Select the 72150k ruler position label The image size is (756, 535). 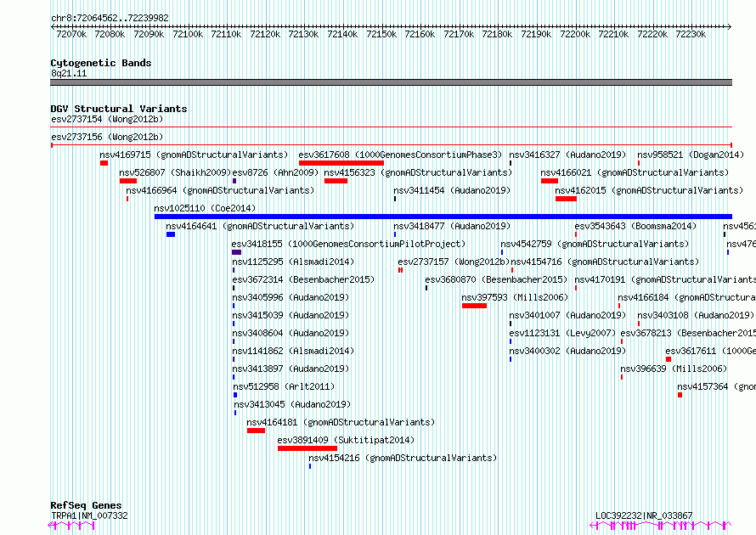(x=381, y=34)
